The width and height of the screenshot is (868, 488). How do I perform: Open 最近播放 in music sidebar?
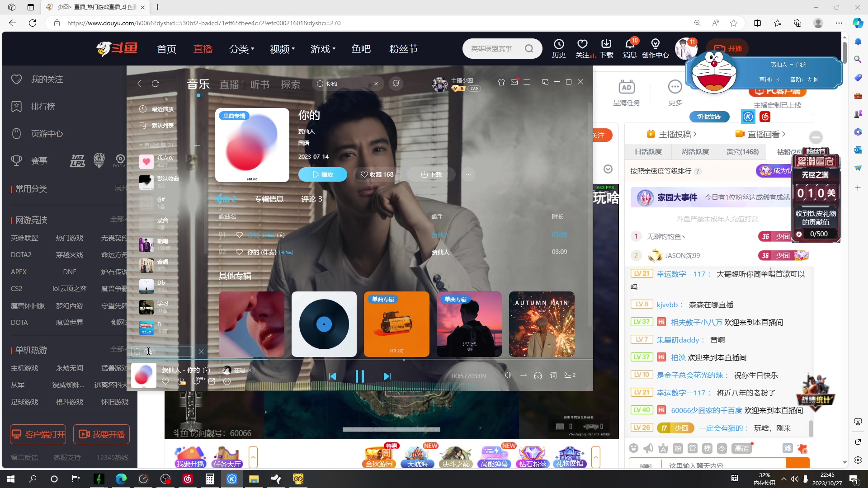point(157,109)
